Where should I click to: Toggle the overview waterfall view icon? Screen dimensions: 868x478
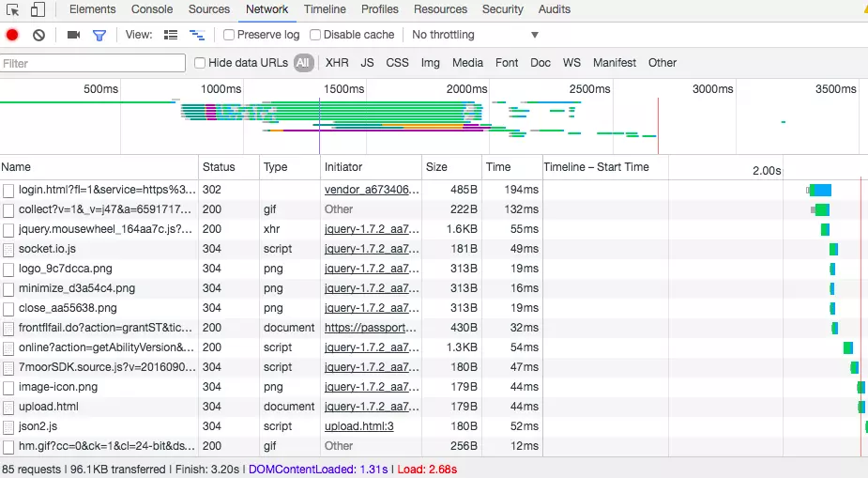click(x=197, y=35)
